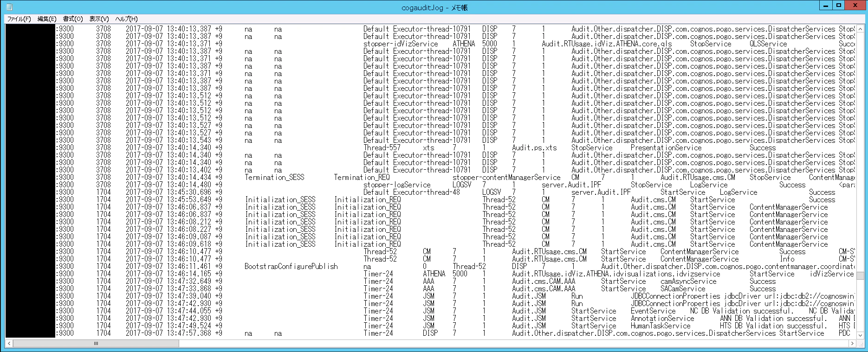Image resolution: width=868 pixels, height=352 pixels.
Task: Click the text "Executor-thread-48"
Action: tap(427, 192)
